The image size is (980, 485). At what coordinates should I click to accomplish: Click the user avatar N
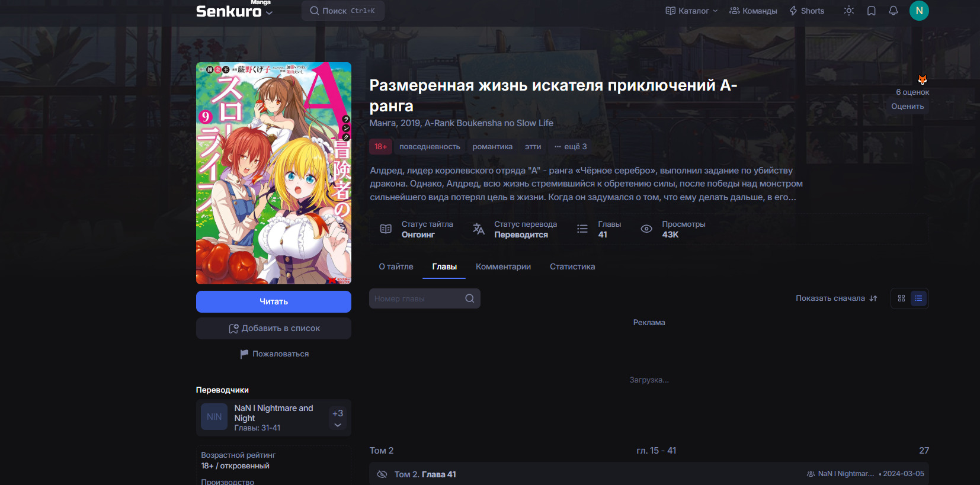click(919, 11)
